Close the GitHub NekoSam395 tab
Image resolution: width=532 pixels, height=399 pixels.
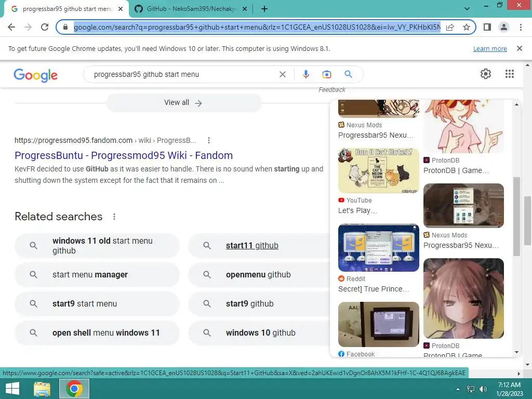245,9
